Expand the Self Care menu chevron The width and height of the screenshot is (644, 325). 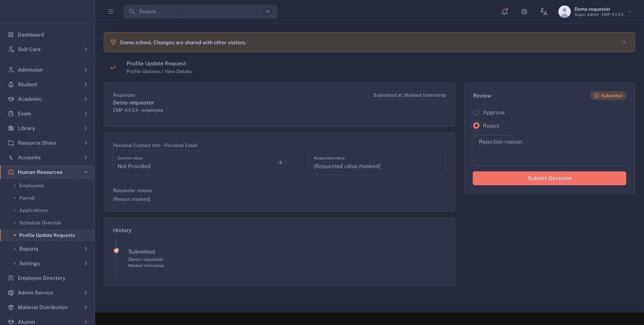86,49
